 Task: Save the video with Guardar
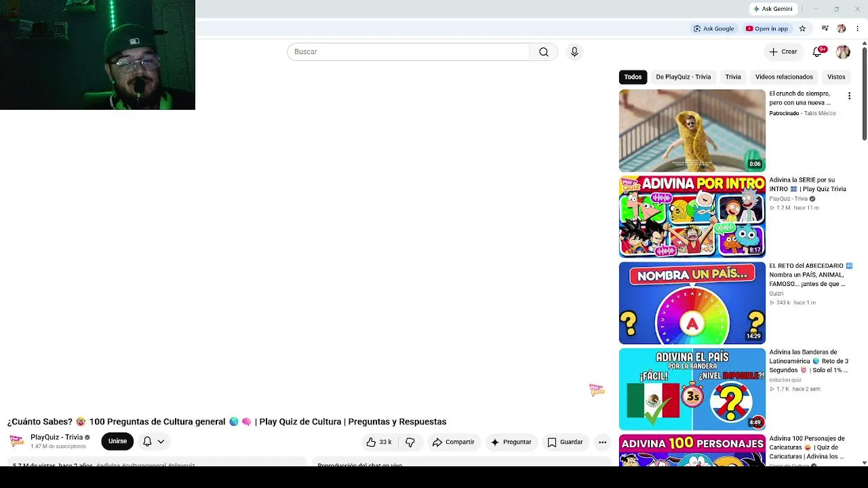click(x=566, y=442)
